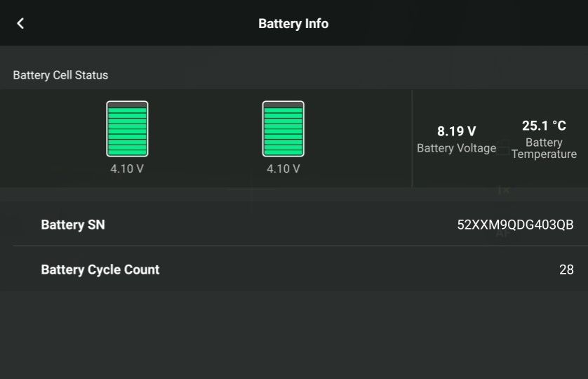This screenshot has height=379, width=588.
Task: Click the 8.19 V voltage value
Action: (456, 131)
